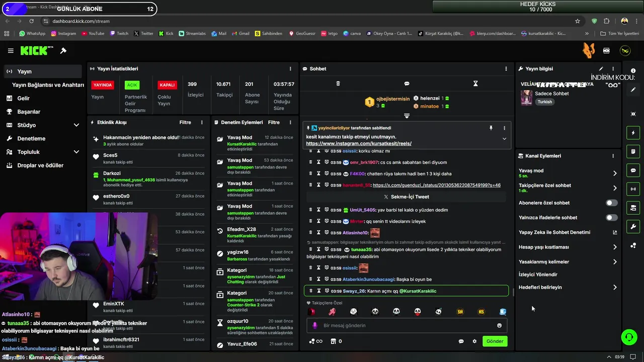Click browser address bar dashboard.kick.com/stream
The image size is (644, 362).
[80, 21]
